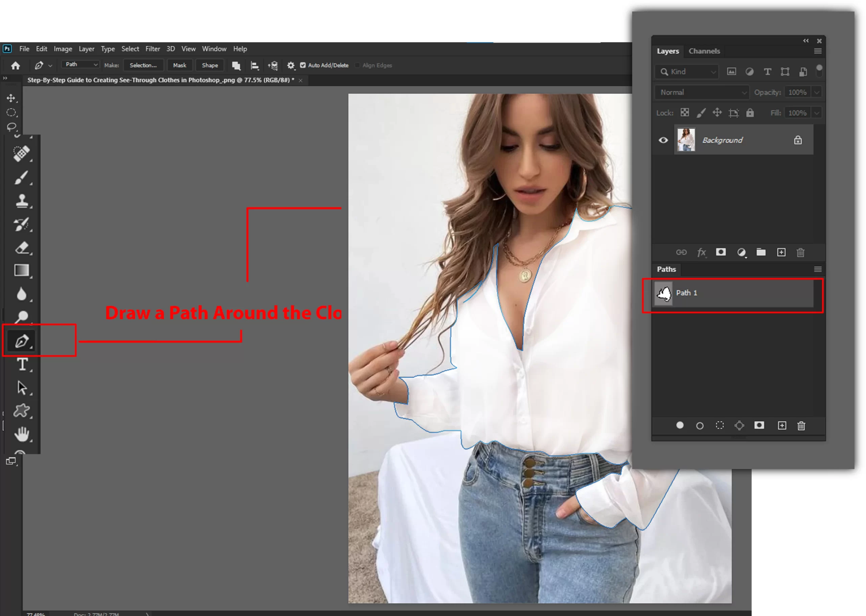The height and width of the screenshot is (616, 866).
Task: Select the Pen tool in the toolbar
Action: click(22, 341)
